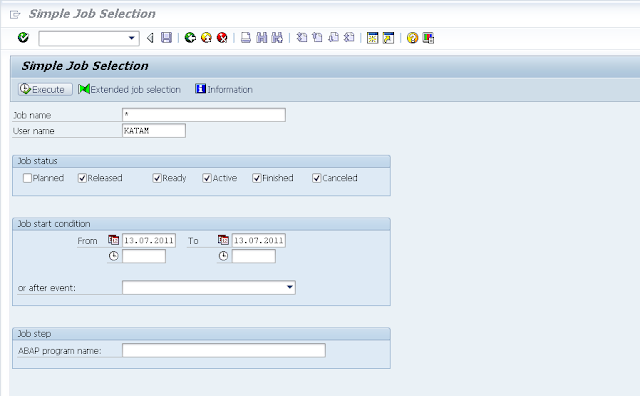Click the green checkmark Enter icon
This screenshot has height=396, width=640.
click(23, 38)
